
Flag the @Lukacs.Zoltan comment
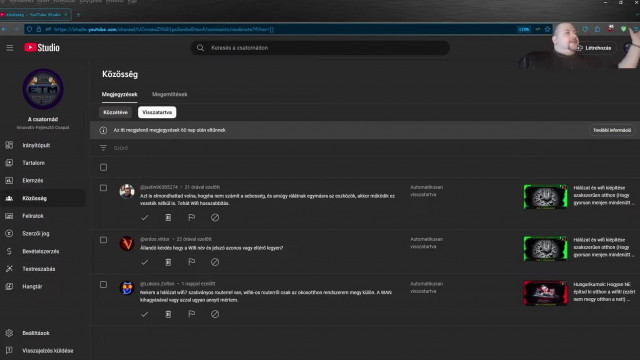pyautogui.click(x=191, y=314)
